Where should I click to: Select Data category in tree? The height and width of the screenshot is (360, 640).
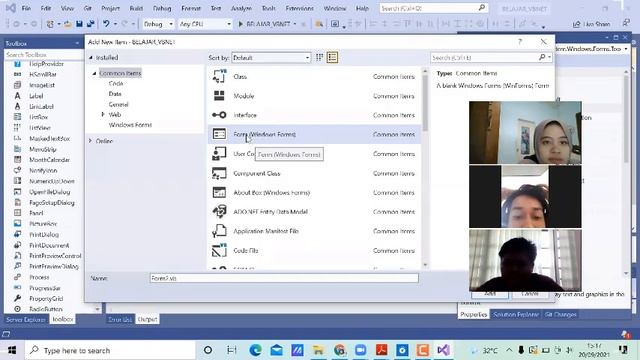[x=115, y=94]
